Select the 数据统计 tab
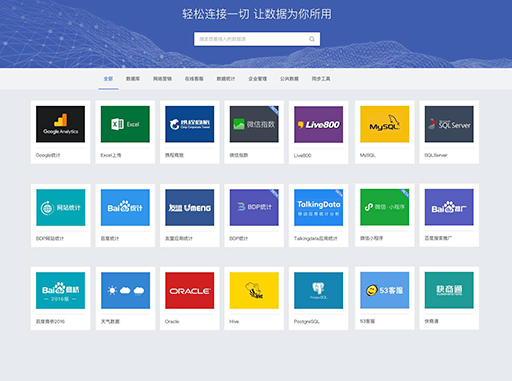Viewport: 512px width, 381px height. tap(226, 79)
